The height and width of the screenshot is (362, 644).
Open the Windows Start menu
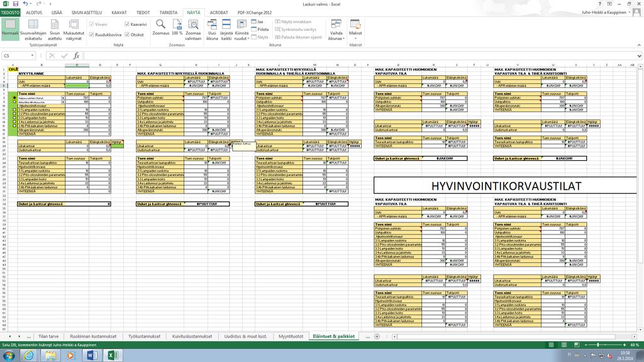[8, 355]
